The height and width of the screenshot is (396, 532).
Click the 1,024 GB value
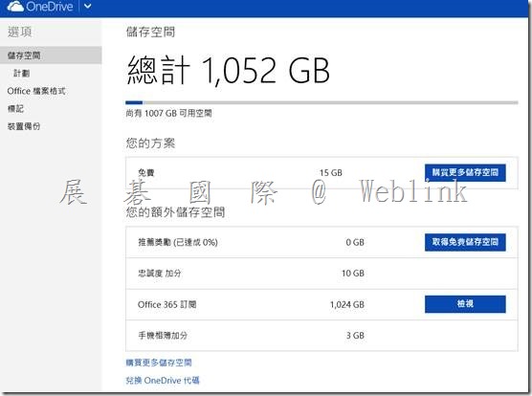(347, 304)
